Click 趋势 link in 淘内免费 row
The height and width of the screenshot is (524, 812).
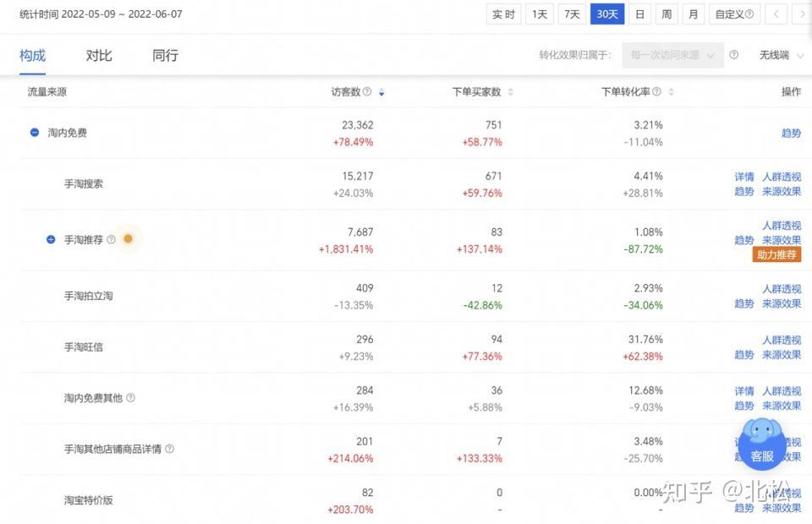[x=791, y=133]
